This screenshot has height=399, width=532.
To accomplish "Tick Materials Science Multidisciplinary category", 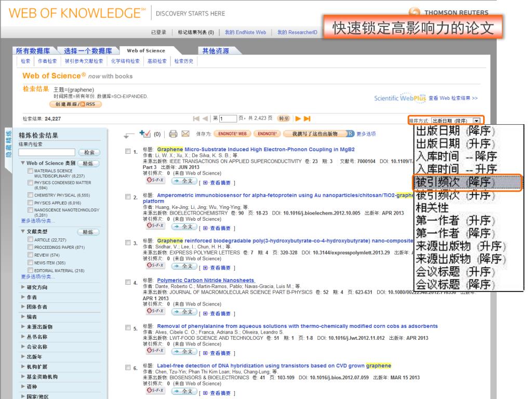I will (x=30, y=170).
